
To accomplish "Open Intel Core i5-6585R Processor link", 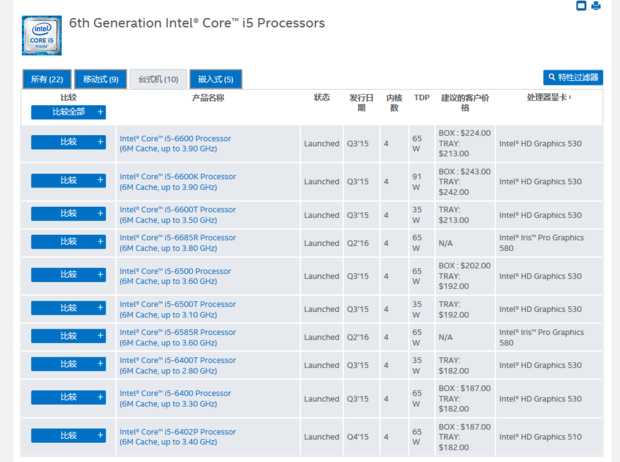I will (x=178, y=337).
